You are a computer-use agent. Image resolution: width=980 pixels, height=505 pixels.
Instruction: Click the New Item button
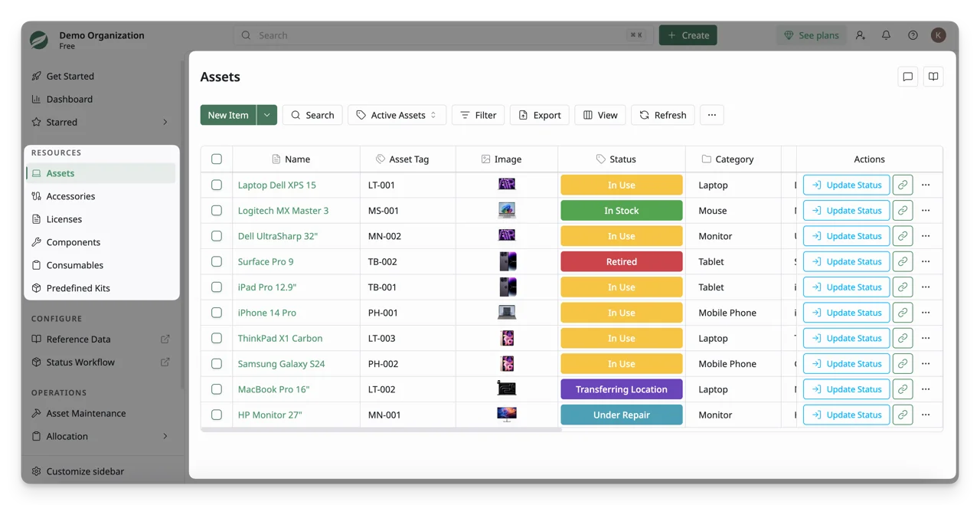coord(228,115)
